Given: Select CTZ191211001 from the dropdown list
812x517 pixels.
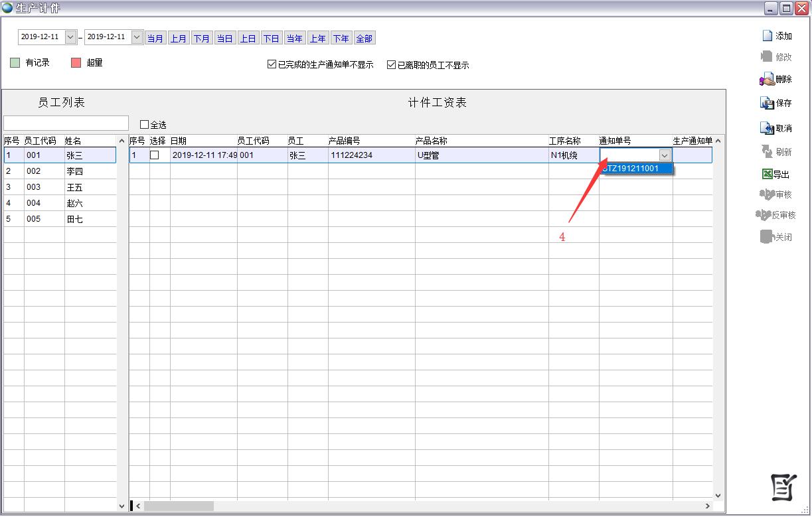Looking at the screenshot, I should 635,169.
